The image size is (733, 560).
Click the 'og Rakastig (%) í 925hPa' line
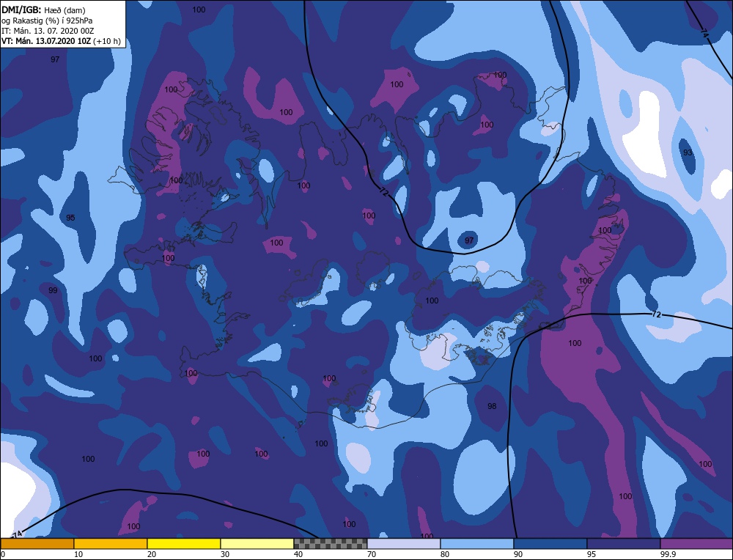click(47, 21)
